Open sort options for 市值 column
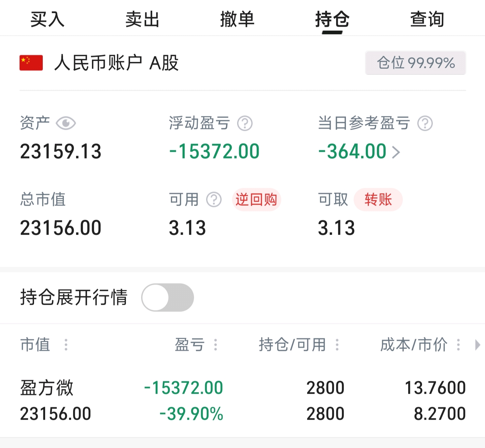 tap(66, 345)
